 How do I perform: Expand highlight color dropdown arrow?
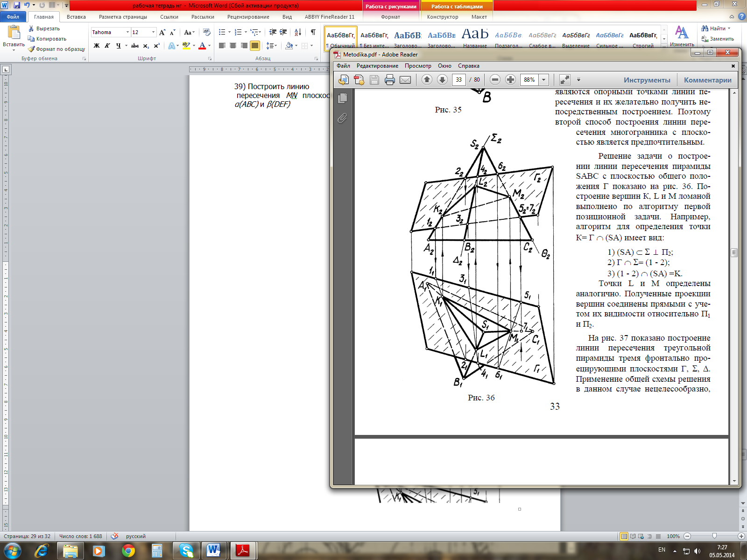[x=194, y=46]
